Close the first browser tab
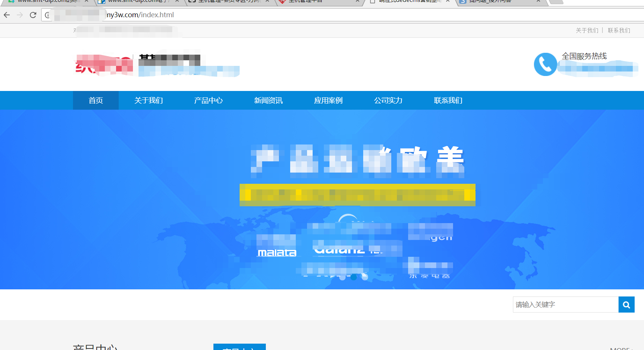644x350 pixels. tap(86, 1)
